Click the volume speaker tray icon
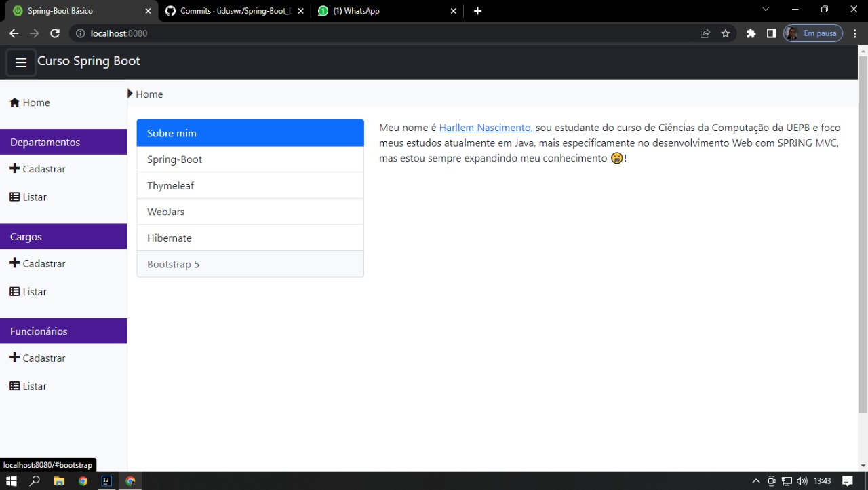The width and height of the screenshot is (868, 490). click(802, 481)
